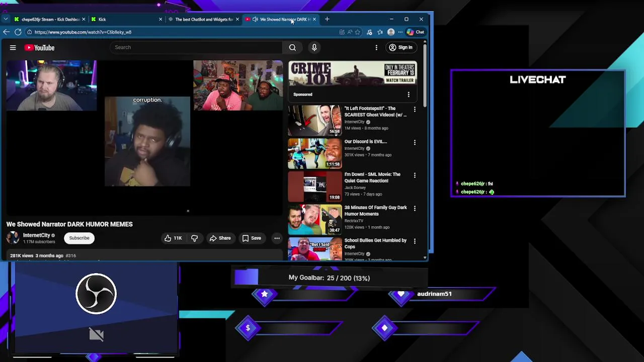
Task: Click the My Goalbar progress bar
Action: coord(330,278)
